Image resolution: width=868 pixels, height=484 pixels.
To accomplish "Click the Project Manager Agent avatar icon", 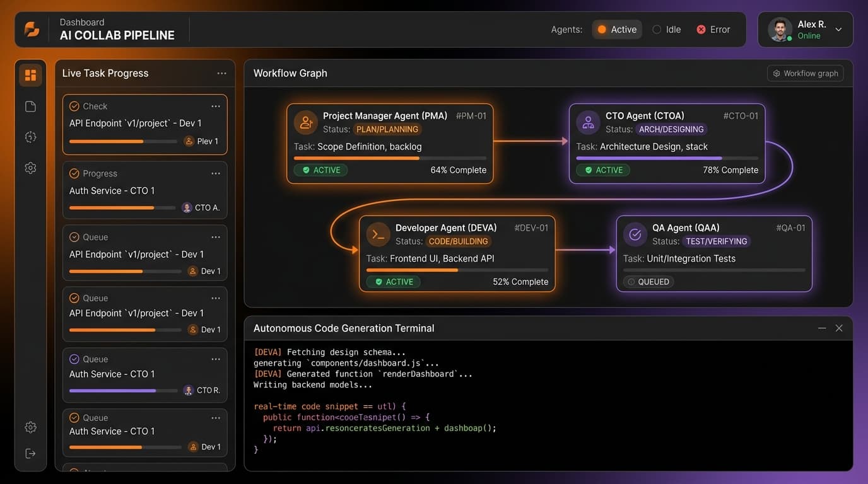I will [306, 122].
